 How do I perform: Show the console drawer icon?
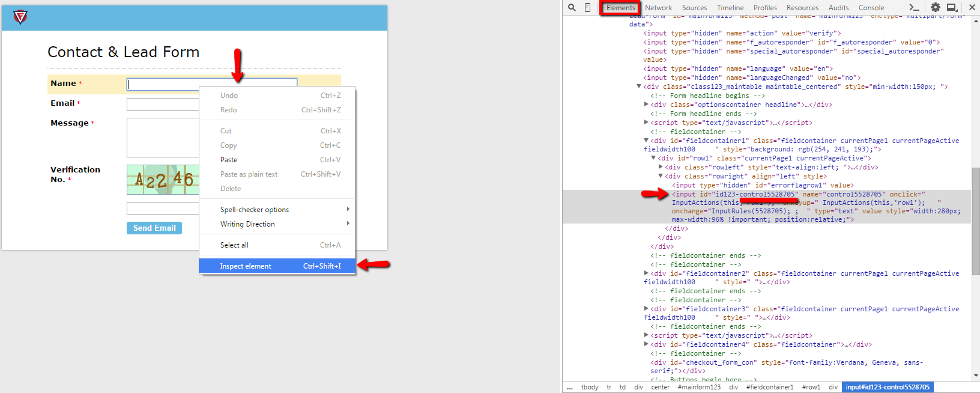915,7
